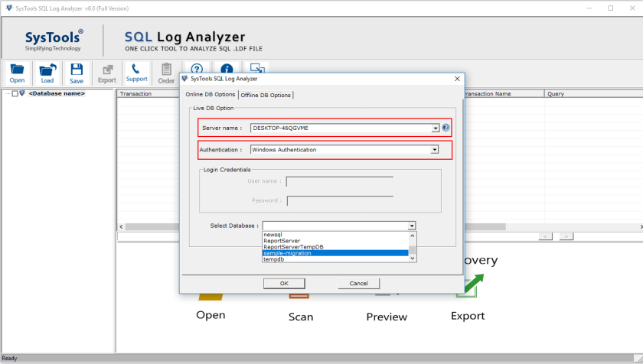Viewport: 643px width, 364px height.
Task: Open the Authentication dropdown arrow
Action: pyautogui.click(x=435, y=150)
